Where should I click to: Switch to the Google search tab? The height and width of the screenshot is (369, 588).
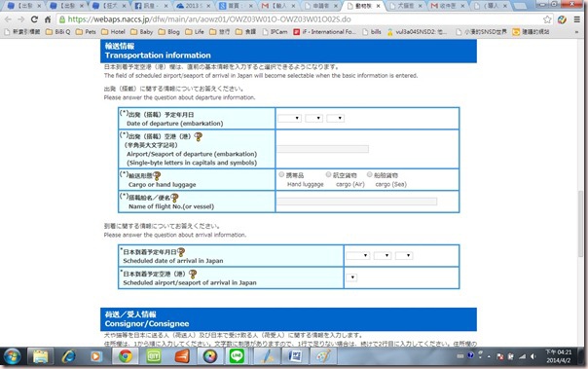236,6
